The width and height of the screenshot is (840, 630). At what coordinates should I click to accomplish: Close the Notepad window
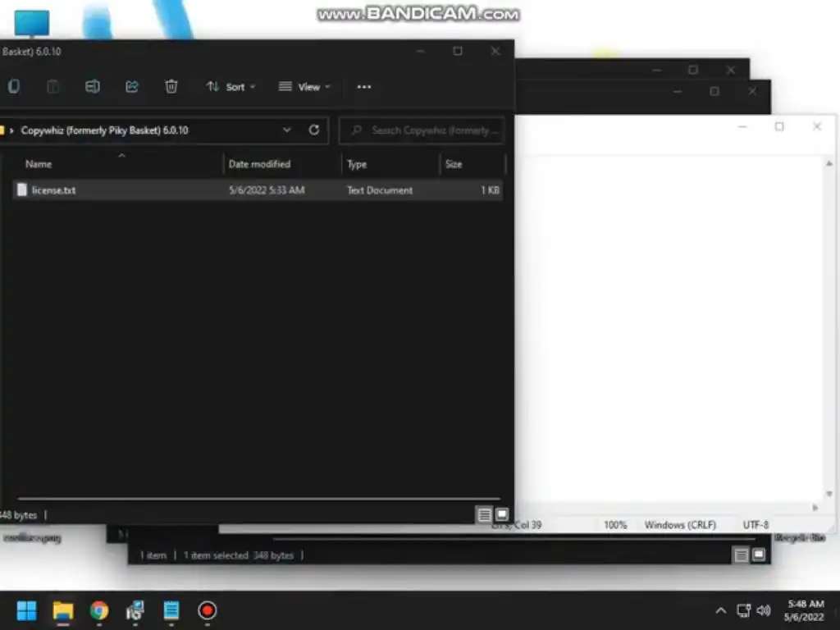(x=817, y=126)
